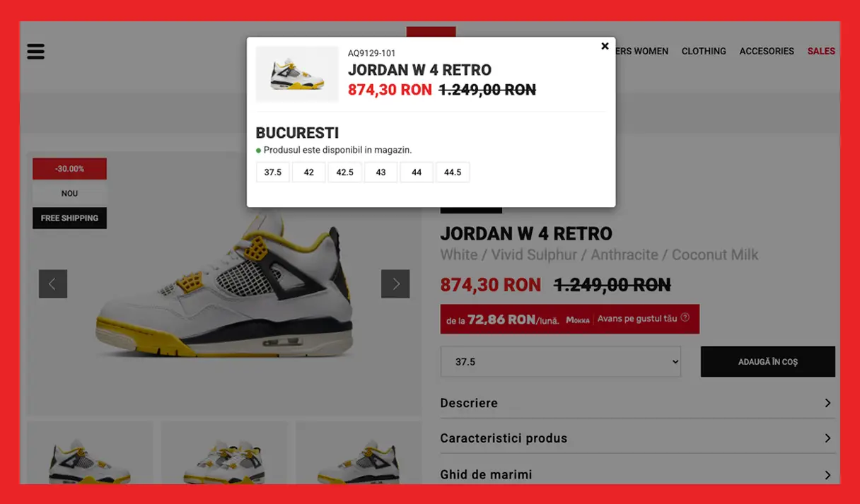860x504 pixels.
Task: Open the hamburger menu icon
Action: pos(35,52)
